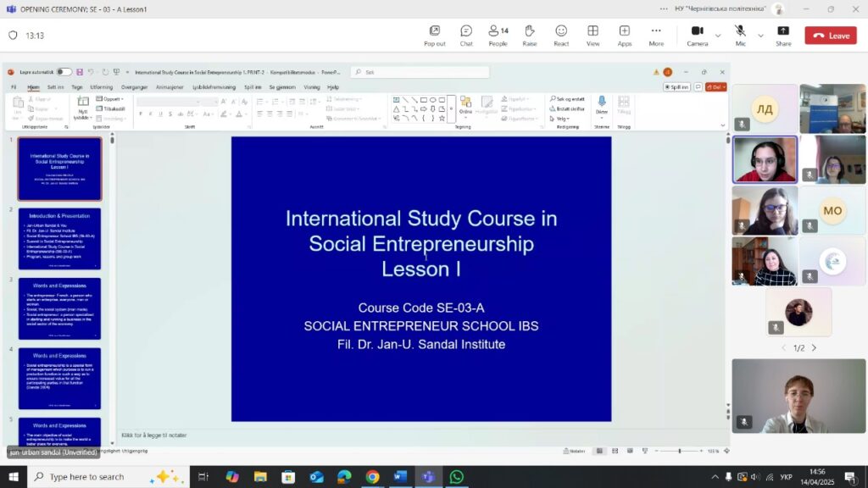Click the Leave meeting button
Viewport: 868px width, 488px height.
pyautogui.click(x=831, y=36)
